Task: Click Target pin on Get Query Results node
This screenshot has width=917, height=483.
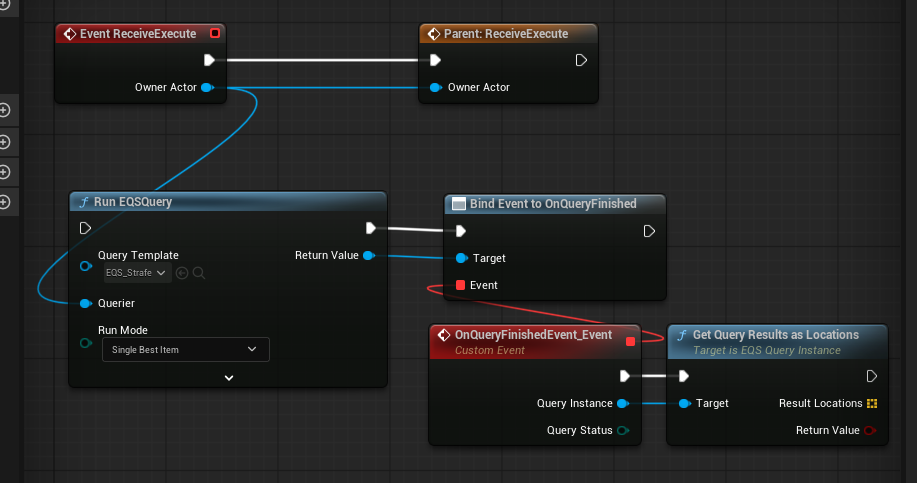Action: coord(684,403)
